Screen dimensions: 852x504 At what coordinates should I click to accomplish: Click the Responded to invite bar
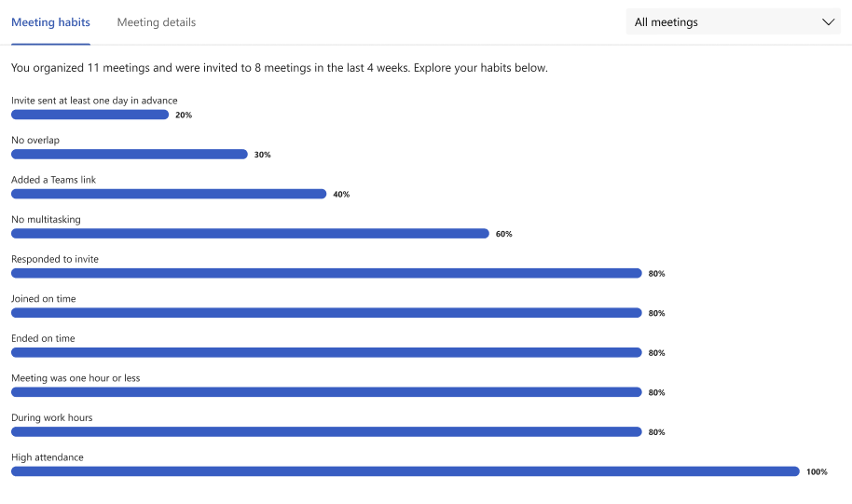coord(326,273)
